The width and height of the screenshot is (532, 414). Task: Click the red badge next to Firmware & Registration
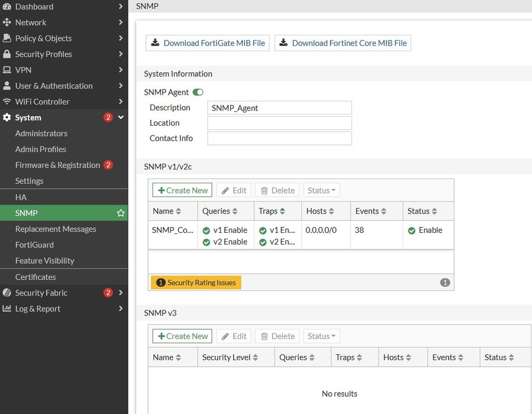108,165
